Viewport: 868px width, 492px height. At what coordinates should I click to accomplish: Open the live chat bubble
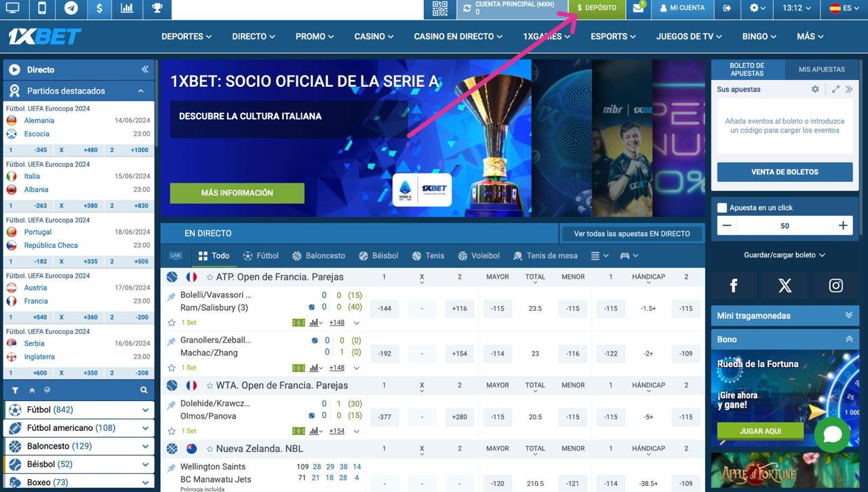[832, 434]
